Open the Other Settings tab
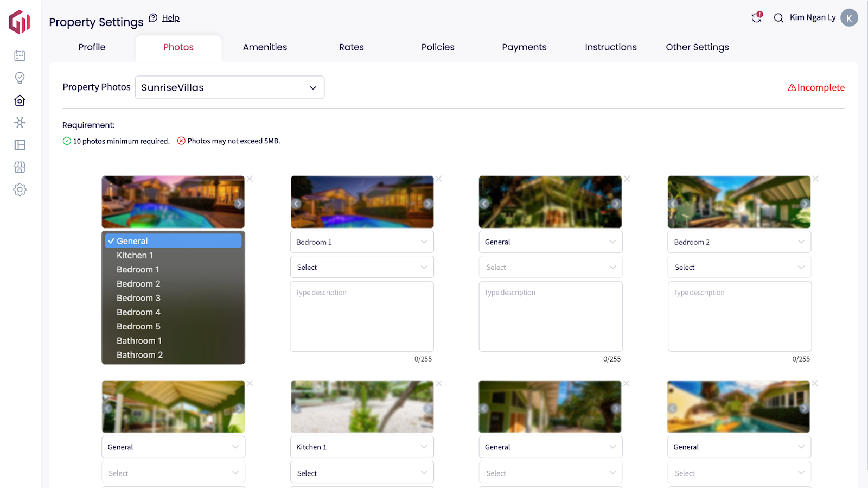The image size is (868, 488). tap(698, 47)
